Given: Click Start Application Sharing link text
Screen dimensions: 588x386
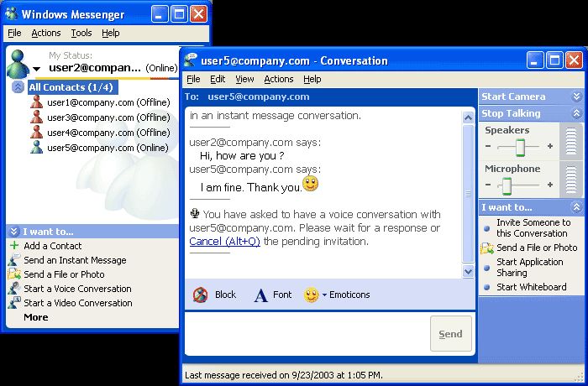Looking at the screenshot, I should coord(530,267).
